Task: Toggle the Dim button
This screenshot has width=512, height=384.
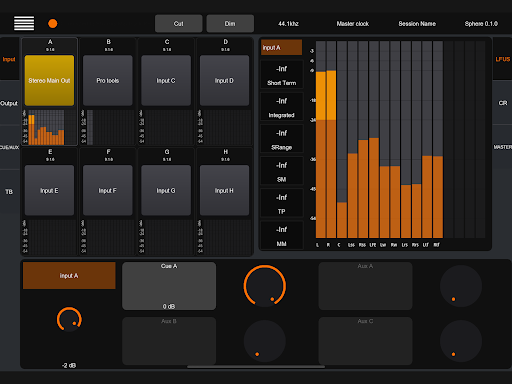Action: [x=230, y=24]
